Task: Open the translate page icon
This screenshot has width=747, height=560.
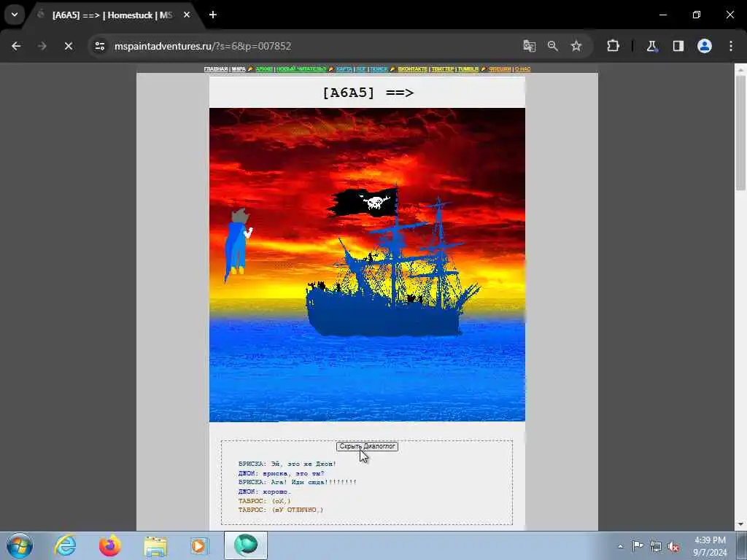Action: tap(530, 46)
